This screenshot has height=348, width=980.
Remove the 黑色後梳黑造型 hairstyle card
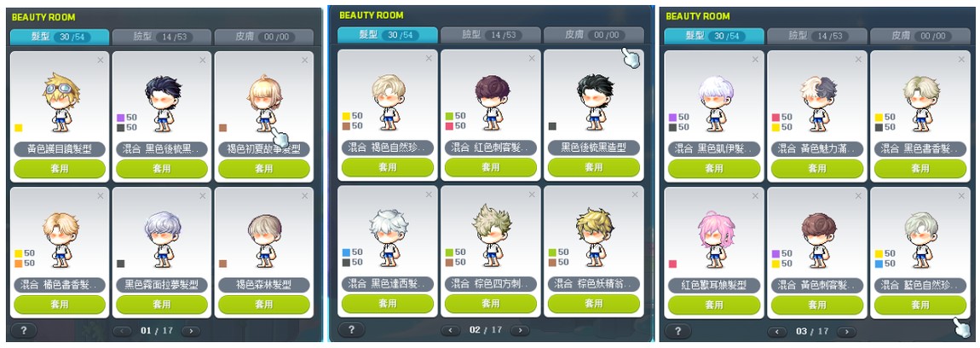click(x=634, y=58)
